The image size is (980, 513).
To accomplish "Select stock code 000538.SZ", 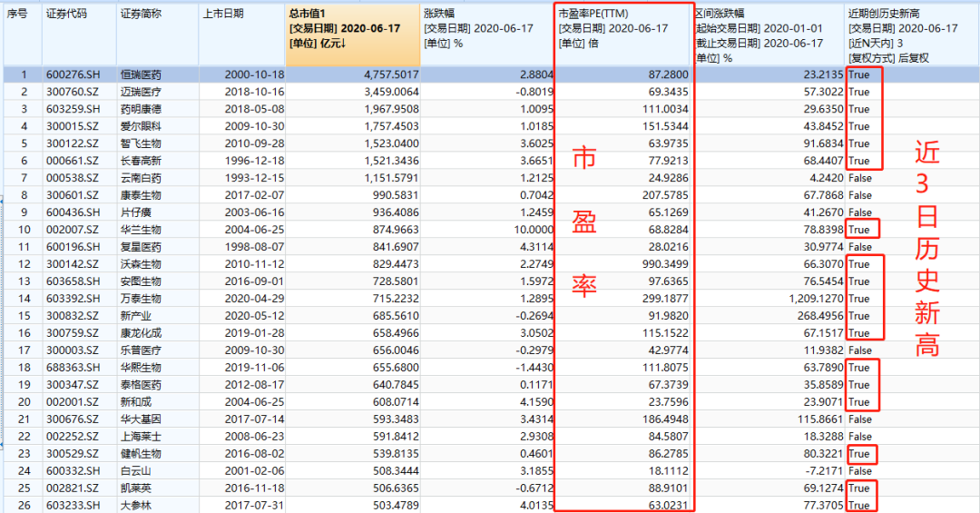I will click(73, 178).
